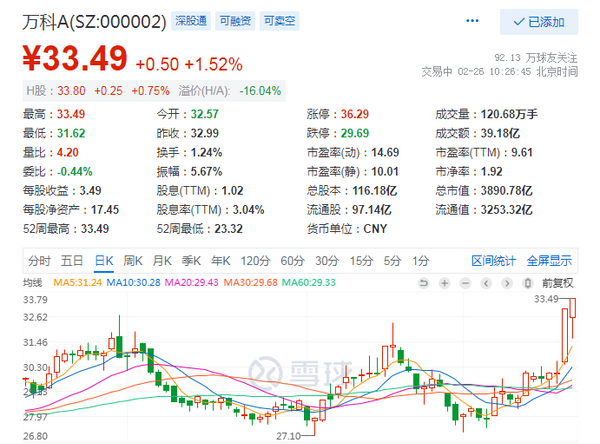Open the 区间统计 link
600x444 pixels.
(494, 261)
